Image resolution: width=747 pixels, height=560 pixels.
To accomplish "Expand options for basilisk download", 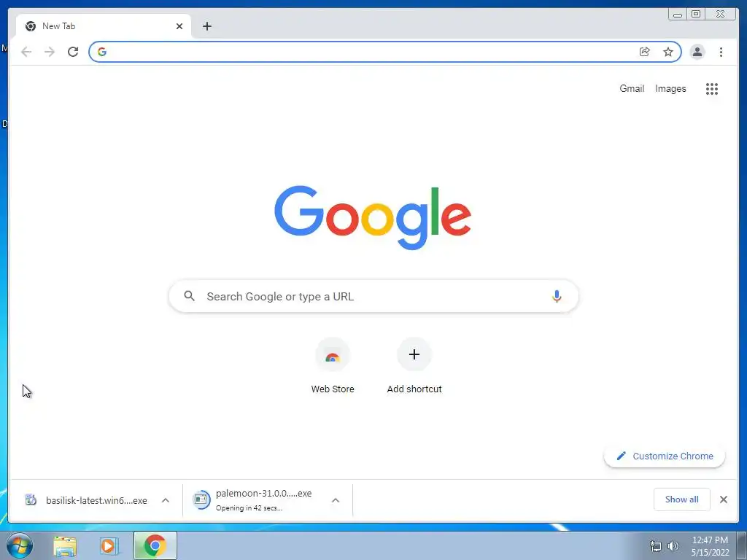I will [166, 500].
